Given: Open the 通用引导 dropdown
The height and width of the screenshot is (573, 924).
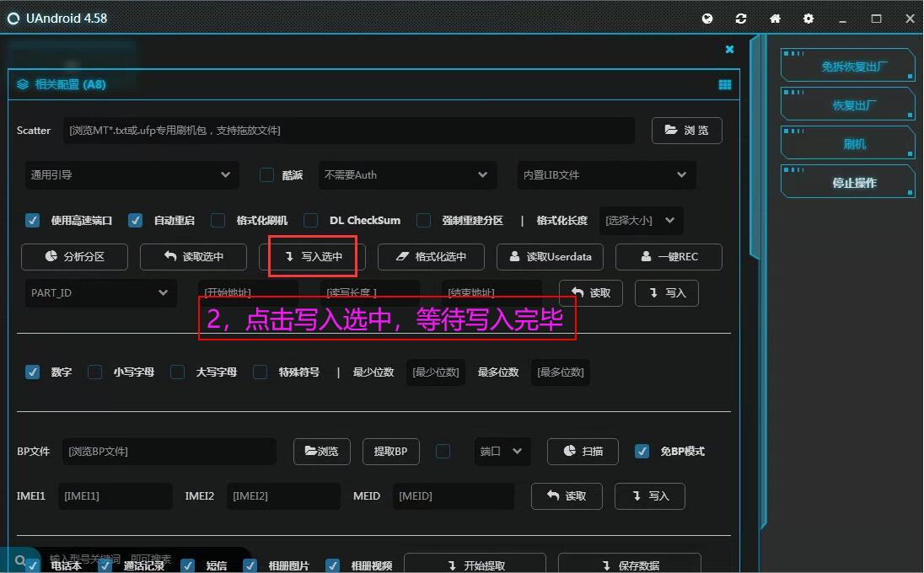Looking at the screenshot, I should click(132, 175).
